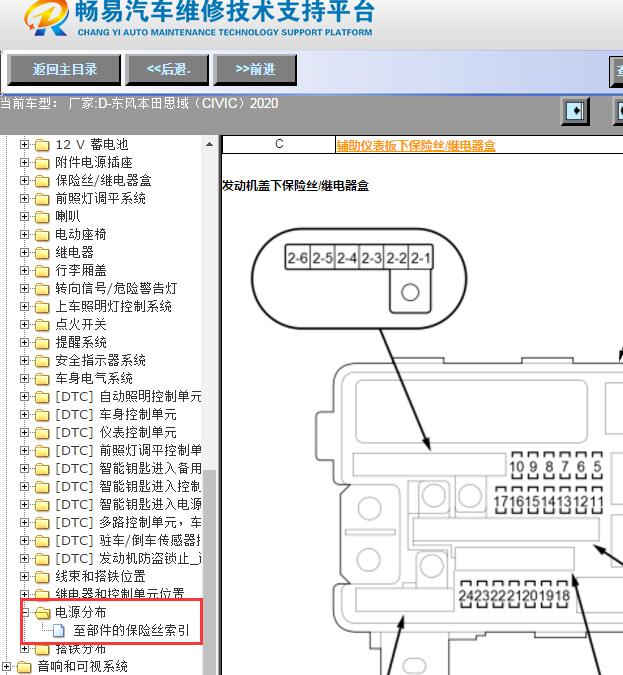
Task: Click the [DTC] 仪表控制单元 folder icon
Action: [x=42, y=433]
